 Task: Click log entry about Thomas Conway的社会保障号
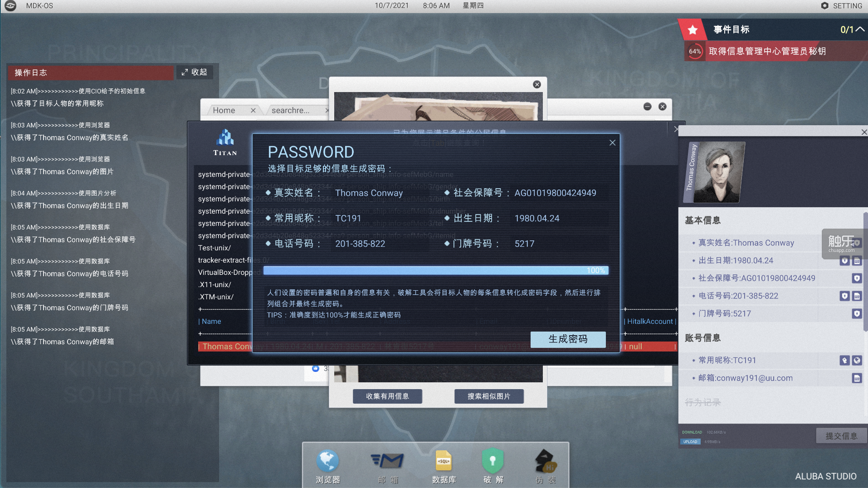pos(73,239)
